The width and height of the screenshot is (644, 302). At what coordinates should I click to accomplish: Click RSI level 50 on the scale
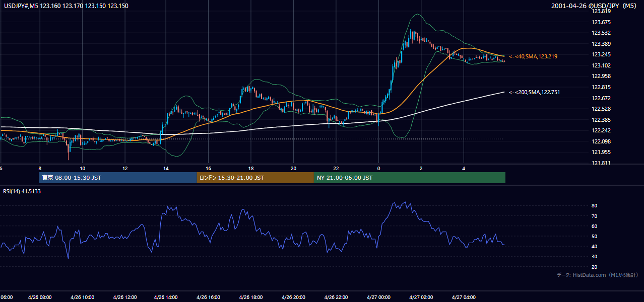coord(595,236)
